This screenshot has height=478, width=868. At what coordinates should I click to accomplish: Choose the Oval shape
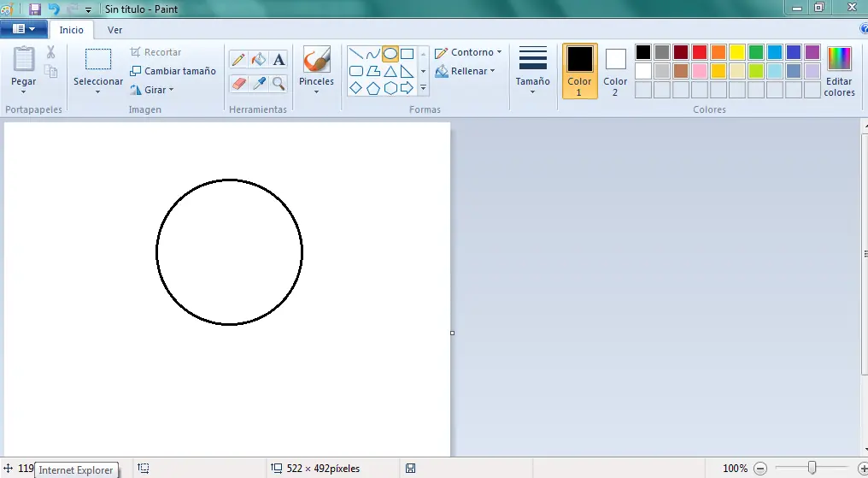(x=390, y=54)
